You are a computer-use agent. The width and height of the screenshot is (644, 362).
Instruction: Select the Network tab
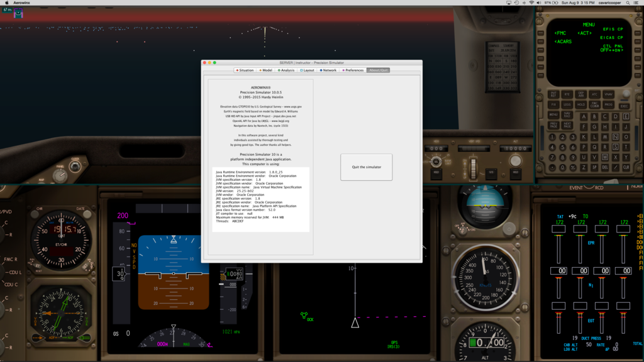click(x=328, y=70)
